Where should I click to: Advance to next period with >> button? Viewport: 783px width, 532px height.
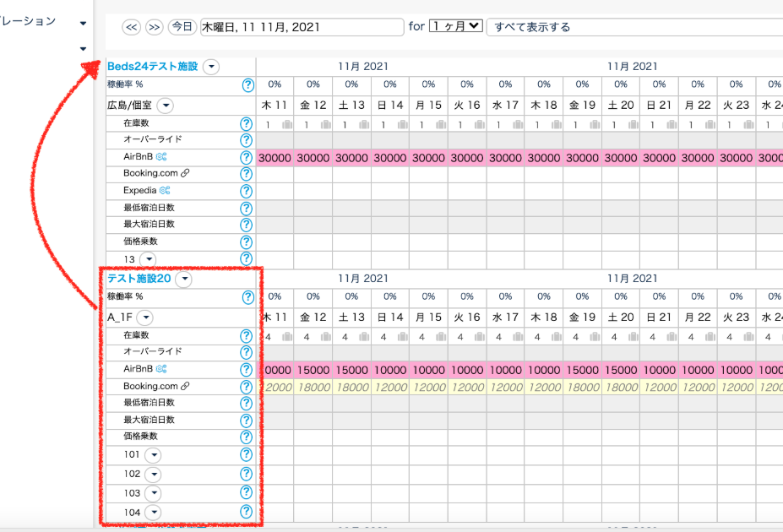click(x=155, y=27)
